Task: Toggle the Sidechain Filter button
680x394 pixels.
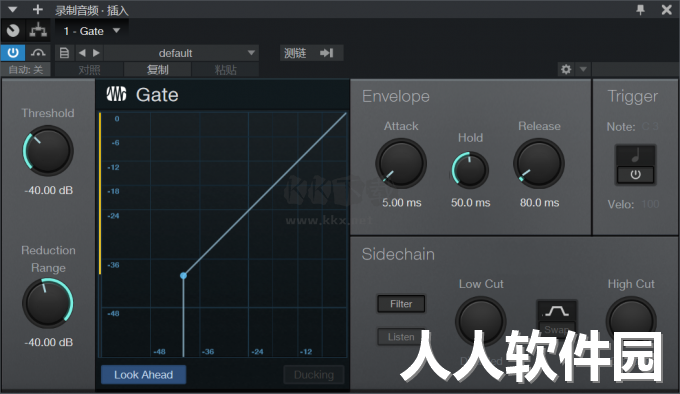Action: [x=401, y=304]
